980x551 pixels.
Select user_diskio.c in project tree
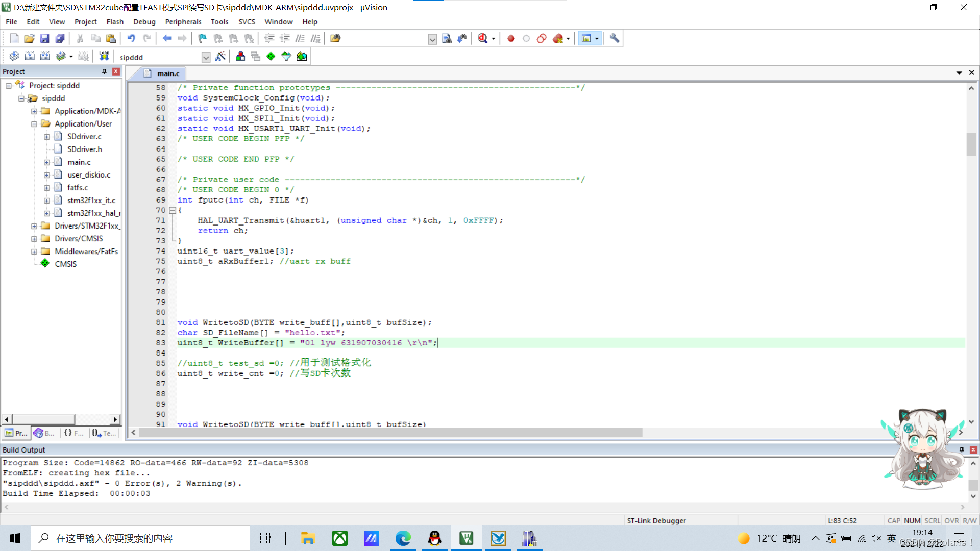[89, 175]
